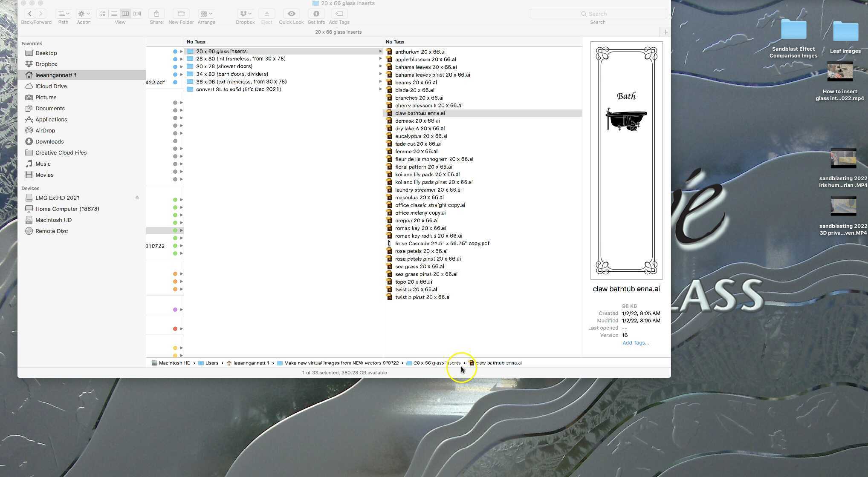Image resolution: width=868 pixels, height=477 pixels.
Task: Switch to icon view mode
Action: click(x=103, y=14)
